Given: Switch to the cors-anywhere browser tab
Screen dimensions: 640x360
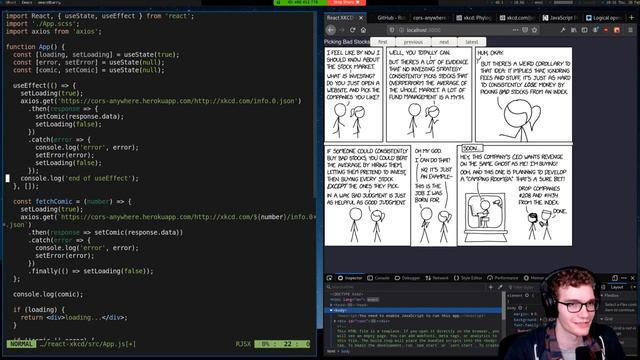Looking at the screenshot, I should [430, 18].
